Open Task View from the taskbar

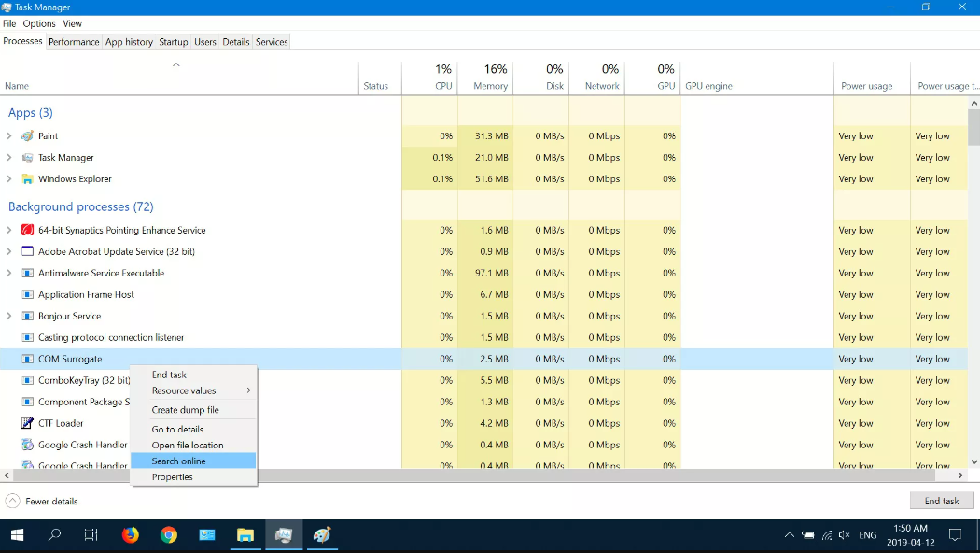[x=91, y=535]
